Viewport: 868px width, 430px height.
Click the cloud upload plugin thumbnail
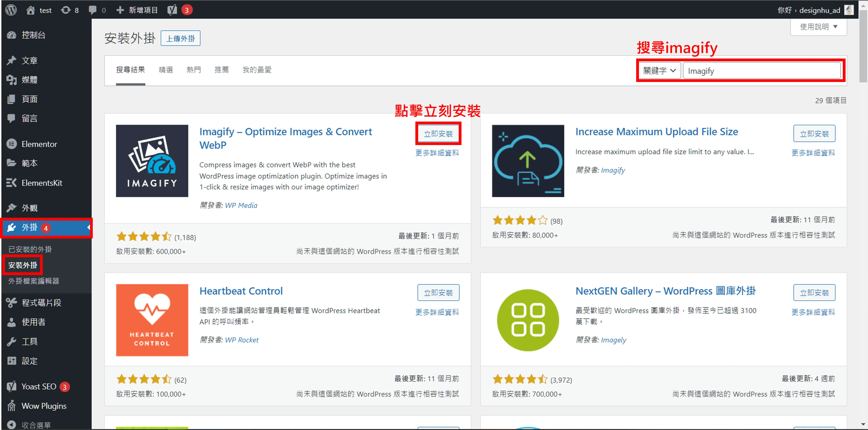point(528,161)
